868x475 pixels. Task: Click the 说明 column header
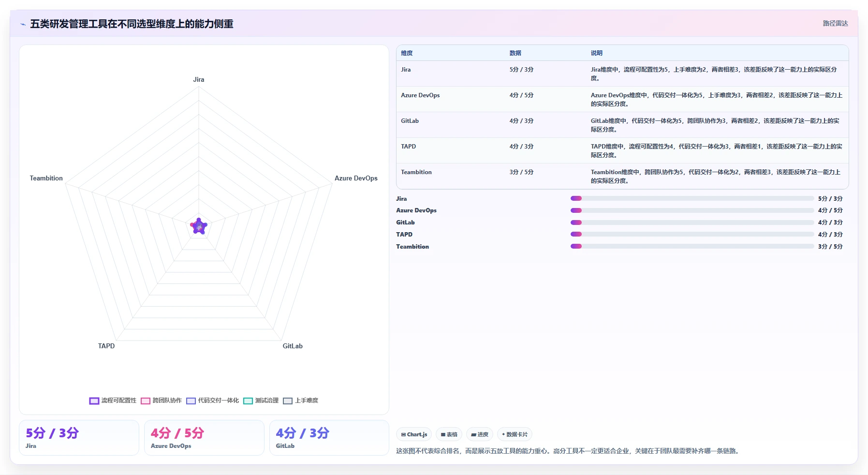coord(596,53)
